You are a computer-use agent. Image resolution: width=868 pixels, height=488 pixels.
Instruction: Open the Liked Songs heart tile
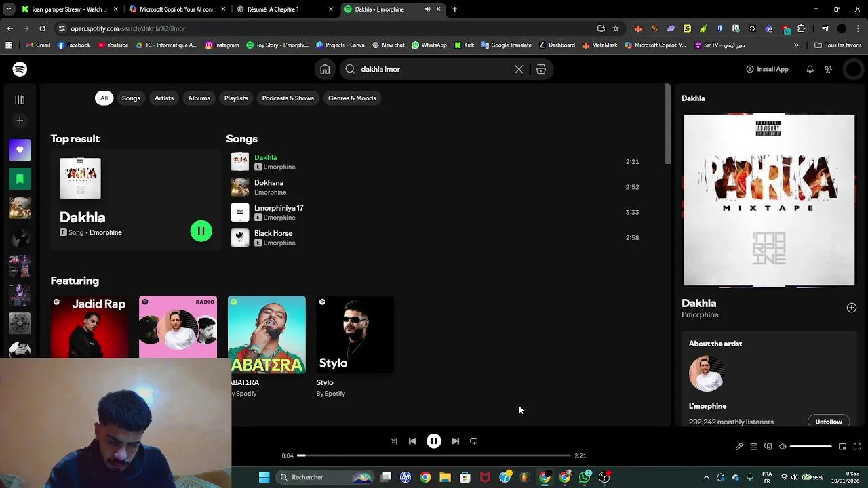click(20, 150)
